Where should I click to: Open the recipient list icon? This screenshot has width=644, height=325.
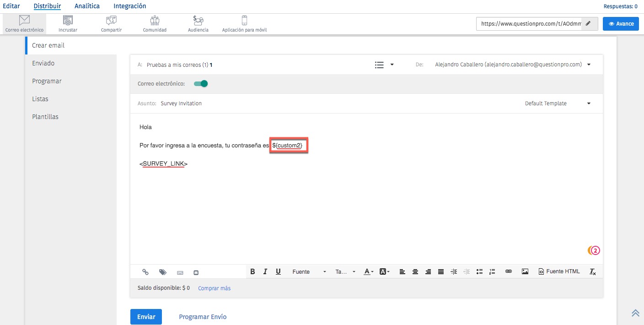coord(379,65)
